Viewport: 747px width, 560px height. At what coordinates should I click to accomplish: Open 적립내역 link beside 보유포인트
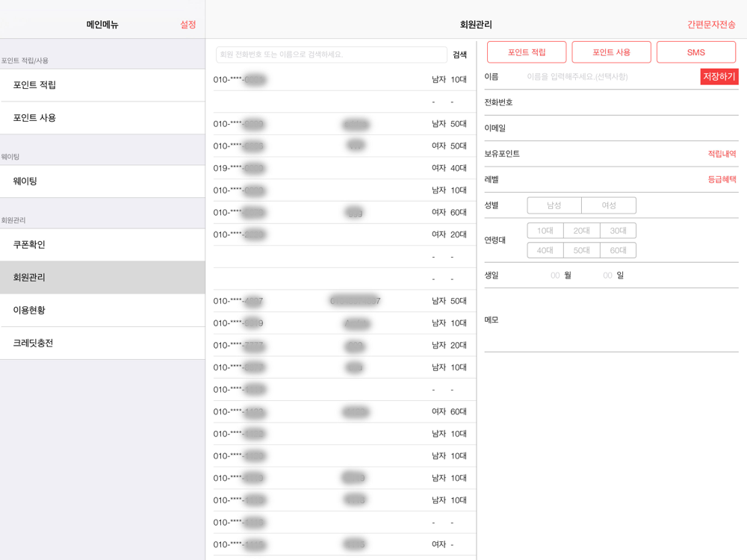tap(722, 154)
